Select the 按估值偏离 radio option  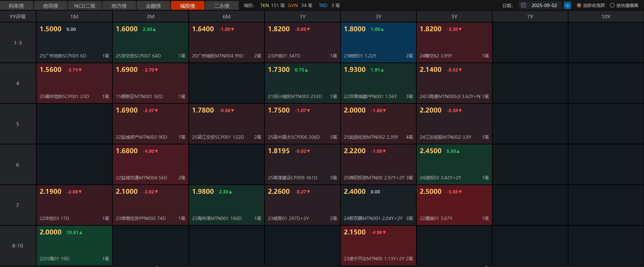tap(624, 5)
